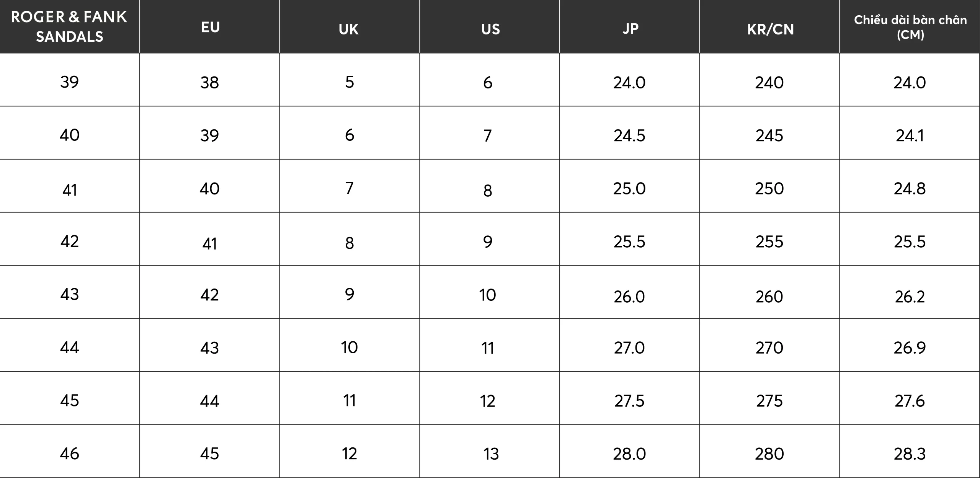
Task: Click the JP column header
Action: click(x=630, y=28)
